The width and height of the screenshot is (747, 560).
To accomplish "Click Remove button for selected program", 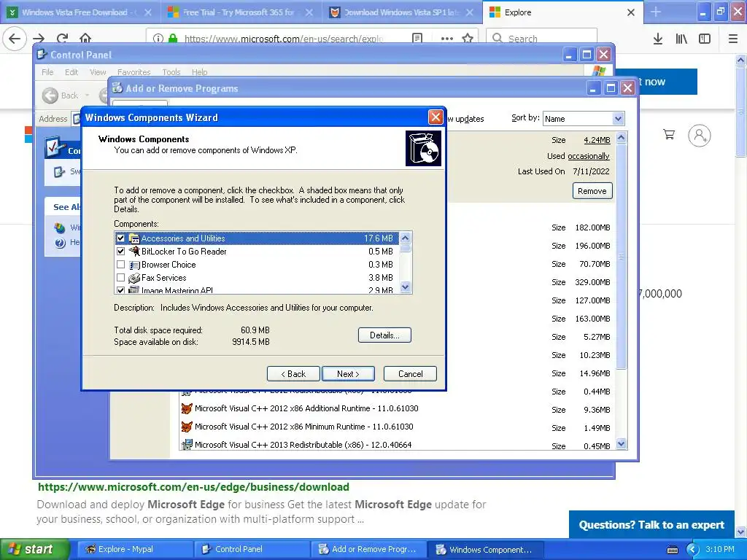I will coord(592,191).
